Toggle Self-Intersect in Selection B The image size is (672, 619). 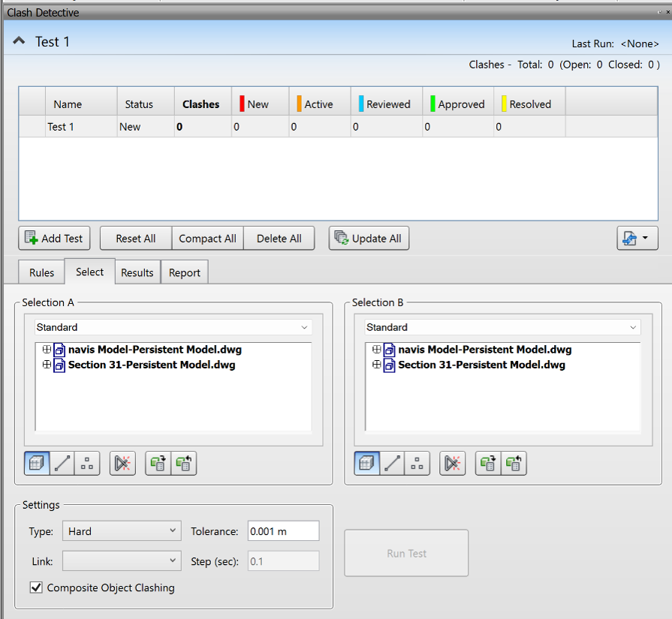[453, 463]
